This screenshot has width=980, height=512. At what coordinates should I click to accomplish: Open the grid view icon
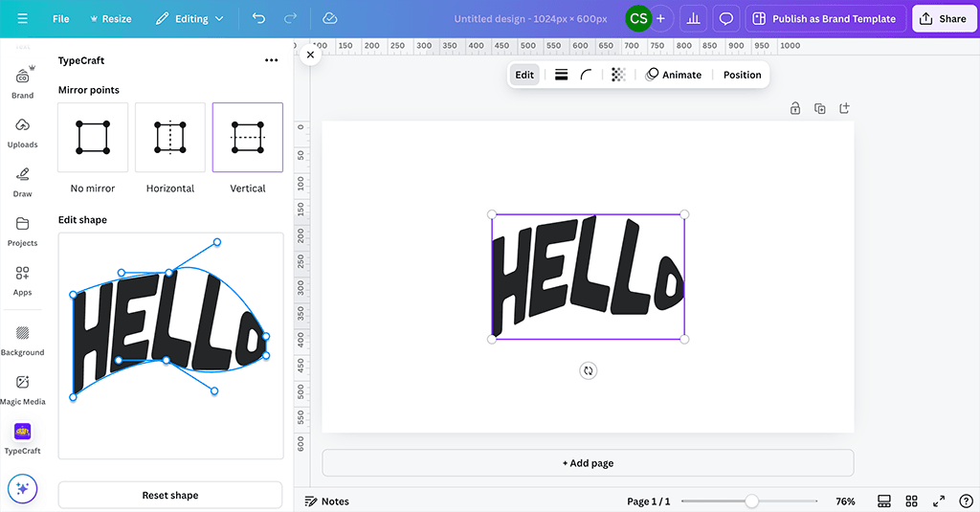pyautogui.click(x=911, y=501)
